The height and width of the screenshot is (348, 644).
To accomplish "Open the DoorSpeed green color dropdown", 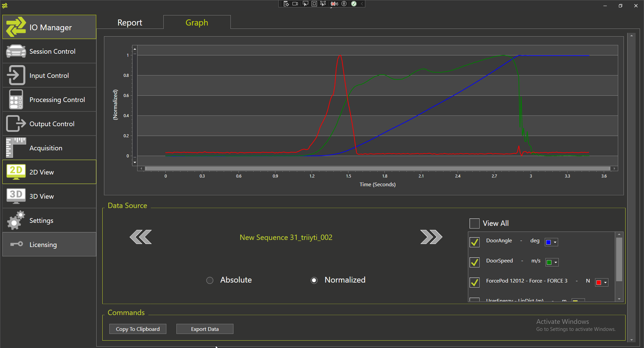I will coord(552,262).
